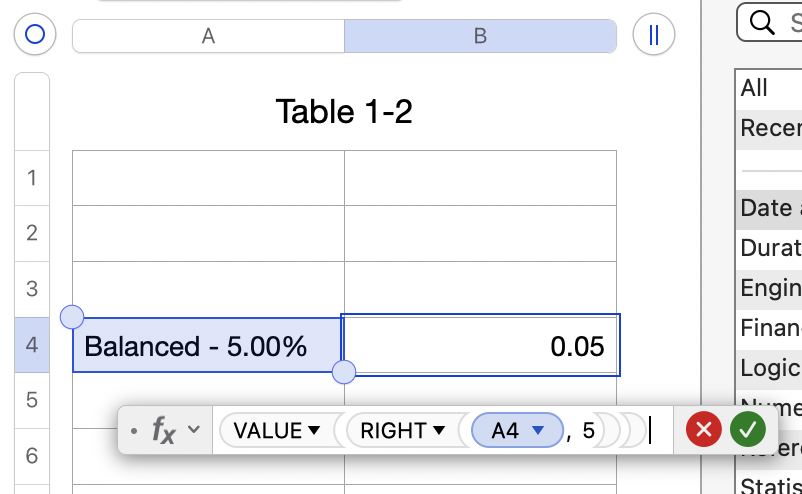Open the RIGHT function token dropdown
The width and height of the screenshot is (802, 494).
click(438, 431)
